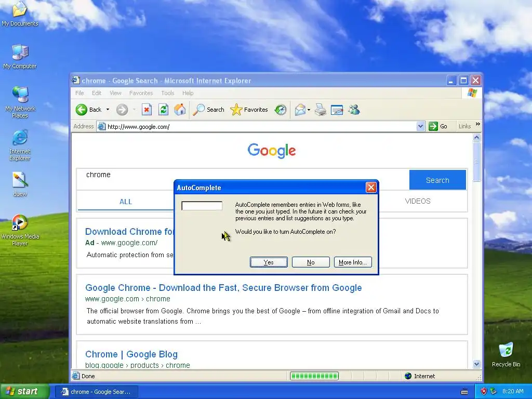Click the red security shield tray icon
The image size is (532, 399).
484,391
